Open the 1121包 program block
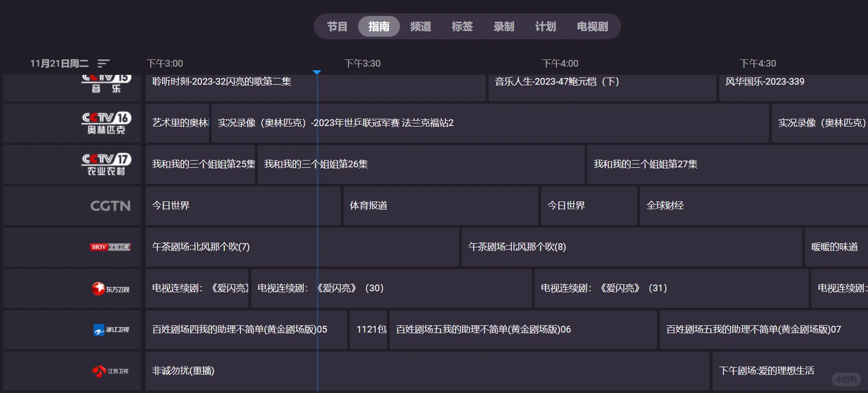The width and height of the screenshot is (868, 393). coord(368,329)
